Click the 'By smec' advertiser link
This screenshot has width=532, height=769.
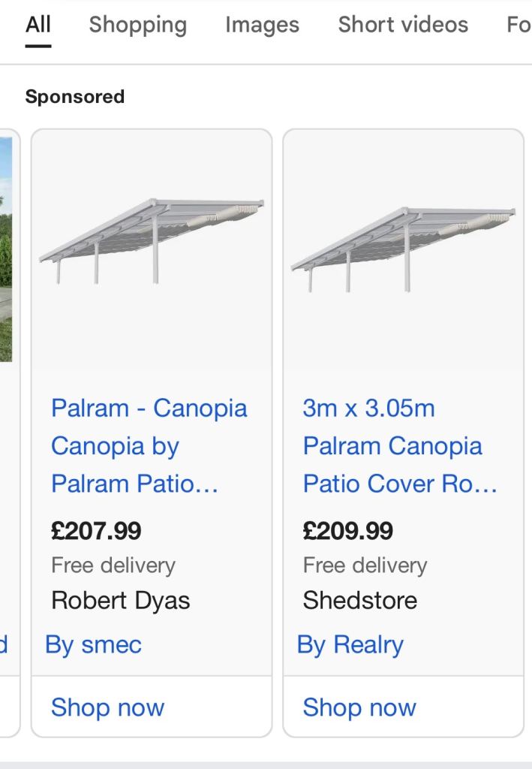click(x=92, y=644)
